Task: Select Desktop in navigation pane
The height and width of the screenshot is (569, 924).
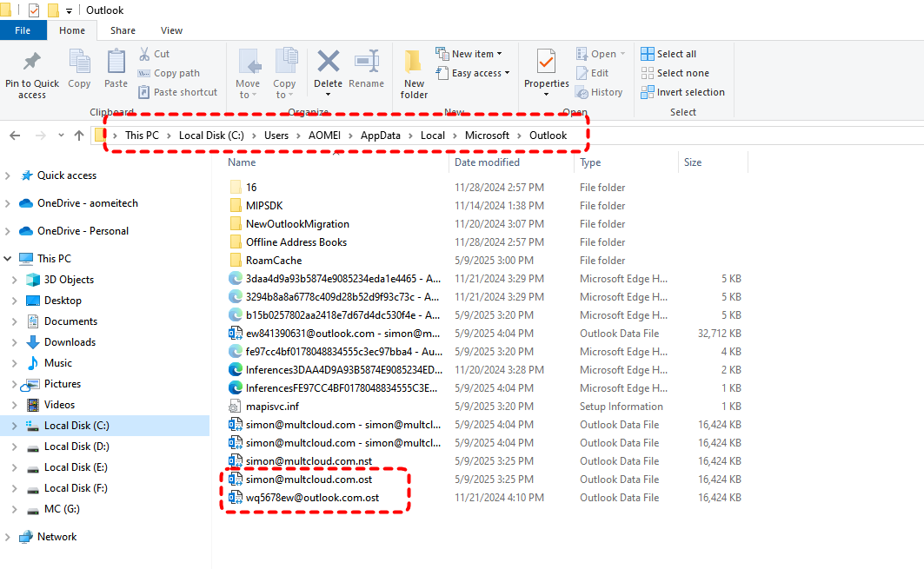Action: pyautogui.click(x=63, y=301)
